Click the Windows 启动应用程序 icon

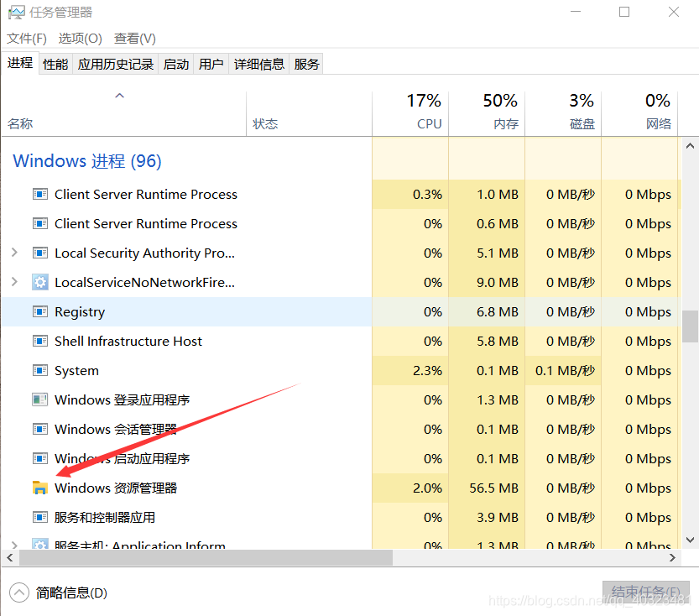tap(40, 459)
